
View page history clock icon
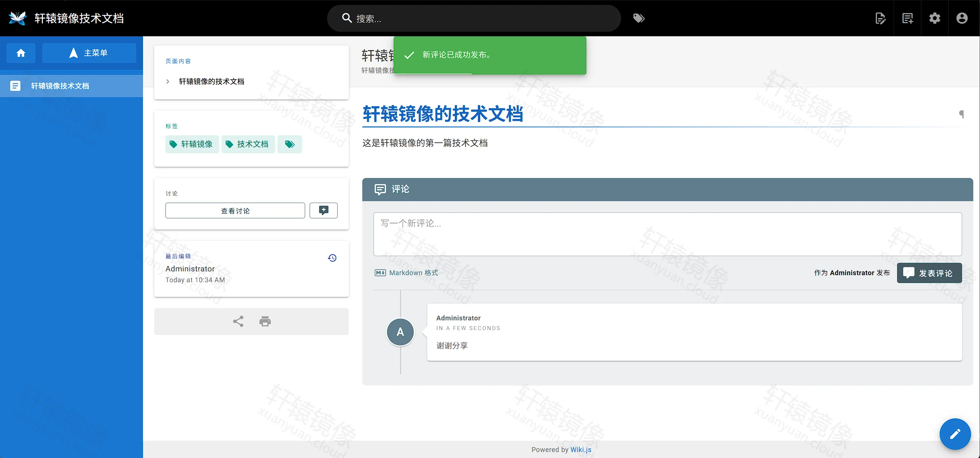[332, 258]
